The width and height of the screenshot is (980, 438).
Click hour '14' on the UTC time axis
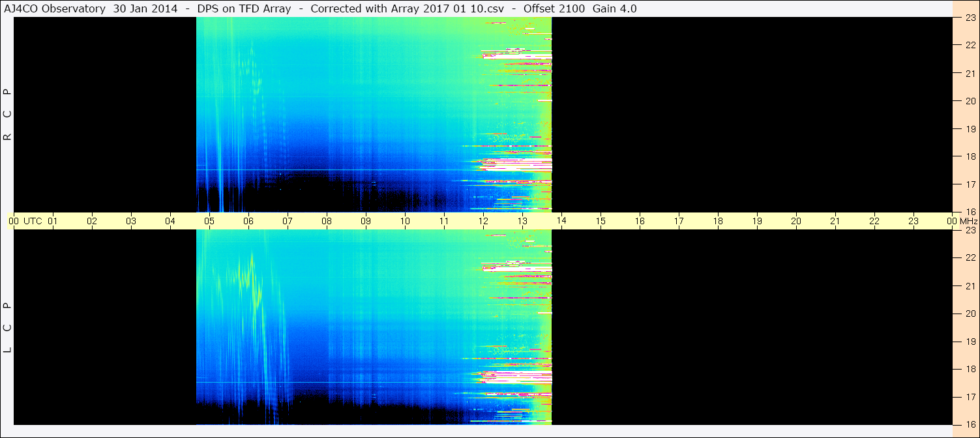[561, 221]
